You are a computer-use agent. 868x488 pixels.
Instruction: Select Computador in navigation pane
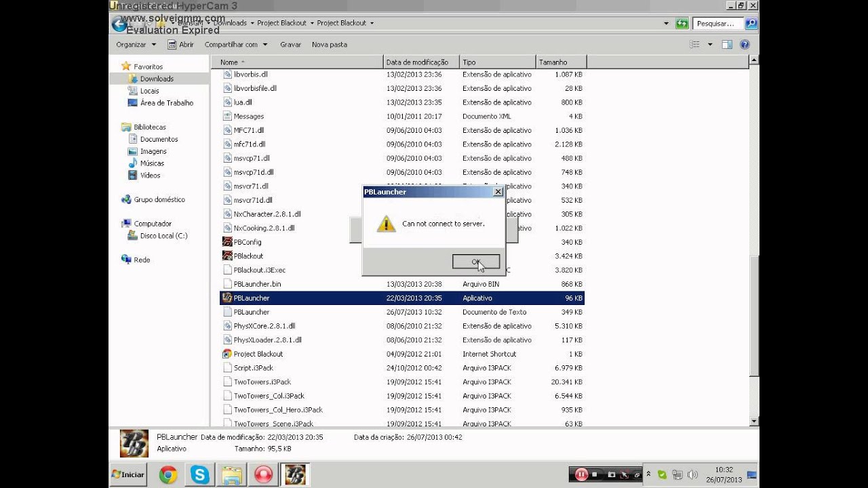click(153, 224)
